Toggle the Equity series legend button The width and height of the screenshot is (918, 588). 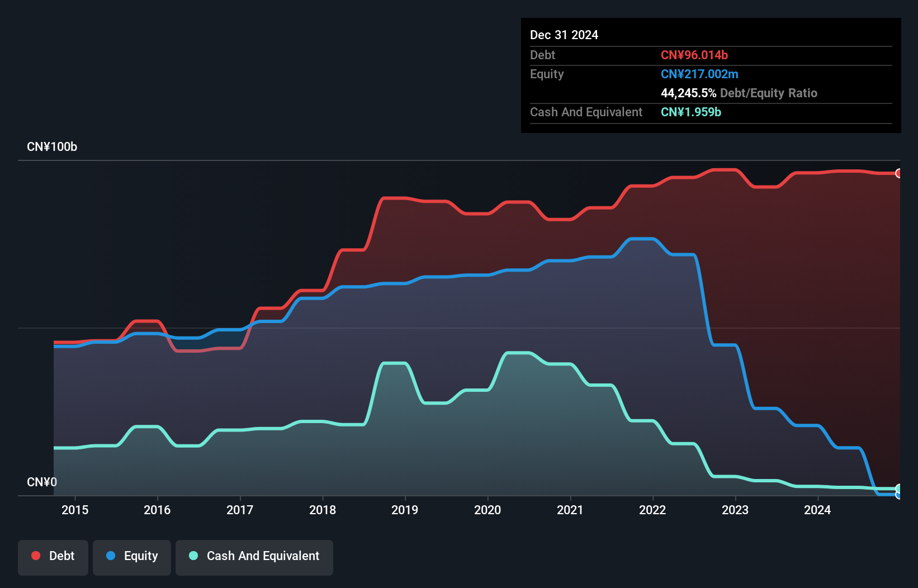[132, 557]
